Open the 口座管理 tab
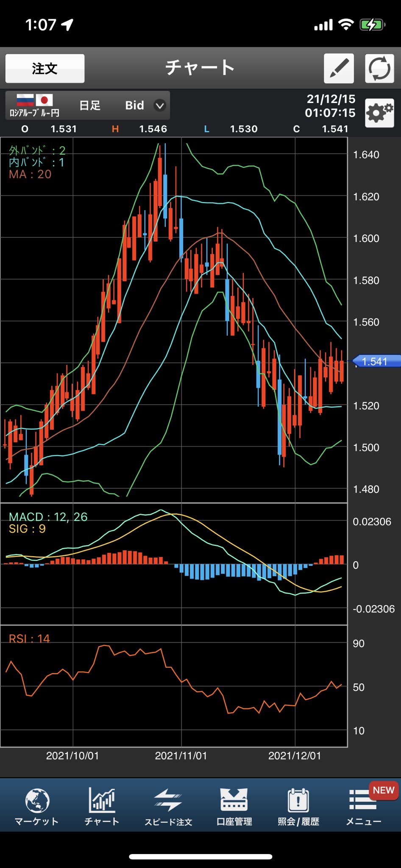This screenshot has width=401, height=868. [x=234, y=807]
